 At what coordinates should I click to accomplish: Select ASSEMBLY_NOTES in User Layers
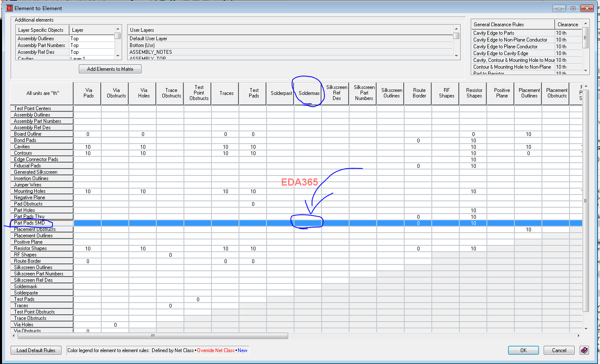pyautogui.click(x=290, y=52)
